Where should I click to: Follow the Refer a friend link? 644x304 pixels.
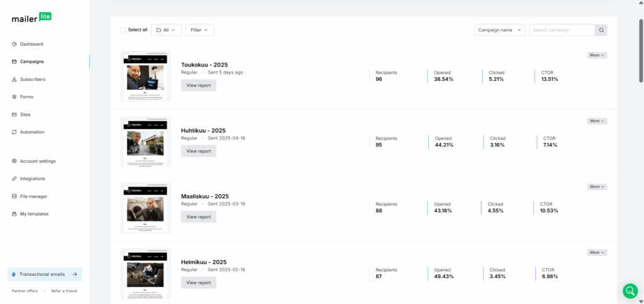pyautogui.click(x=64, y=291)
